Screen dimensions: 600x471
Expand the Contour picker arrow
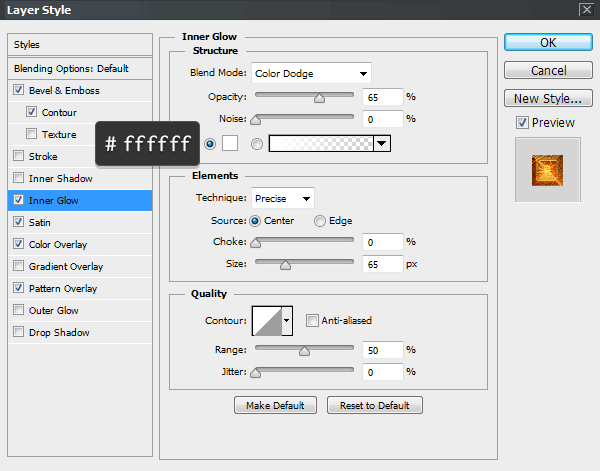click(288, 321)
